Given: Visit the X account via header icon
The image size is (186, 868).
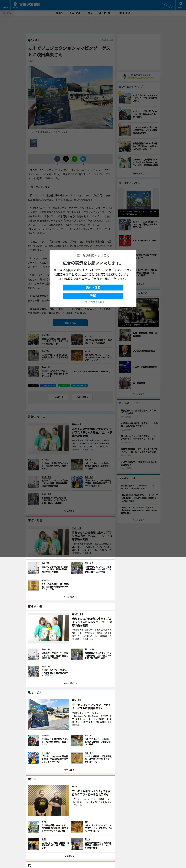Looking at the screenshot, I should coord(170,5).
